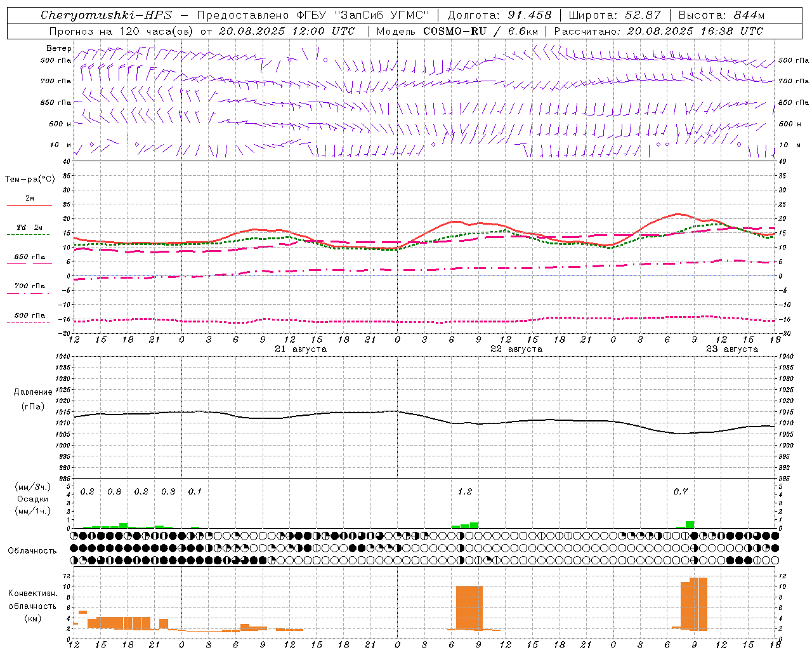Click the '(мм/1ч.)' units label
Screen dimensions: 812x650
[33, 511]
